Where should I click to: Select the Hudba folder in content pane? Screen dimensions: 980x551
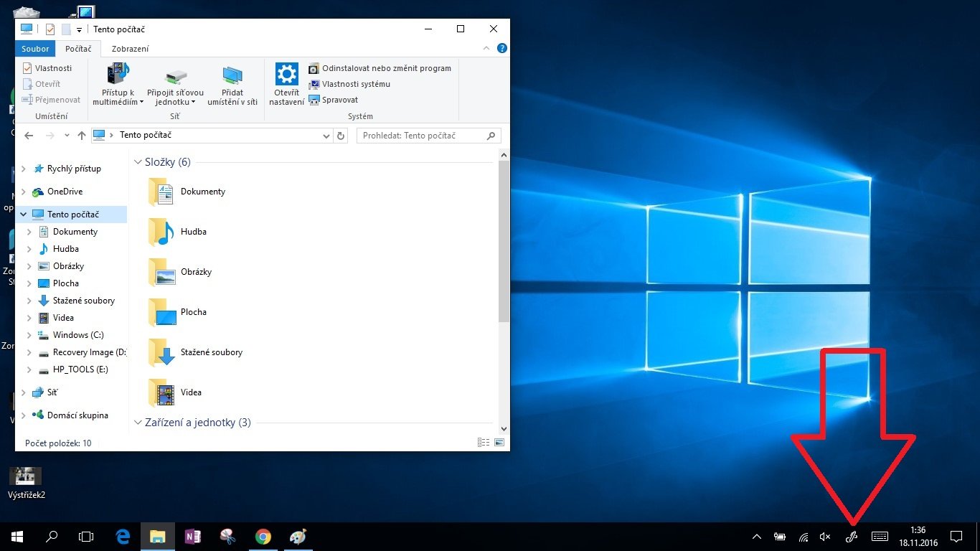point(178,232)
